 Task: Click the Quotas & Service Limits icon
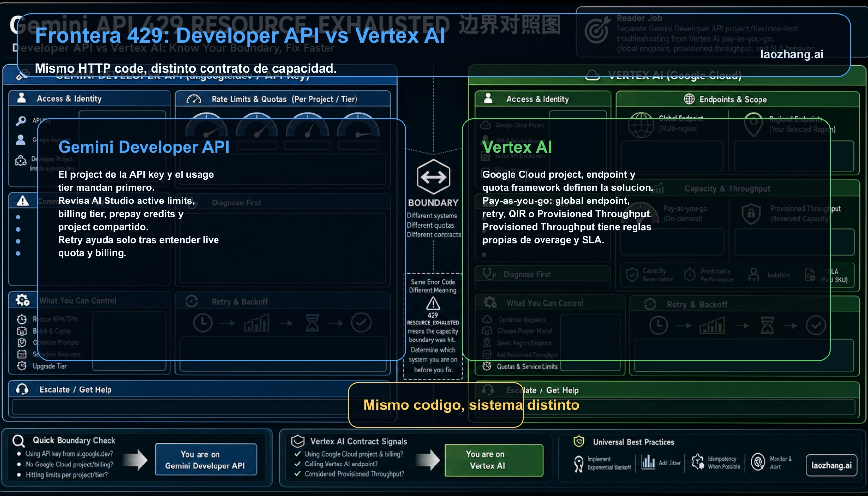pos(487,366)
